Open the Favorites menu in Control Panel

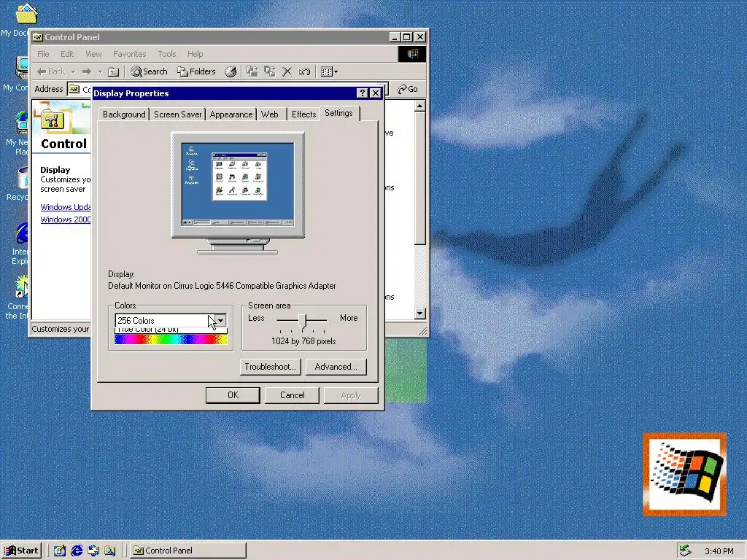[130, 54]
